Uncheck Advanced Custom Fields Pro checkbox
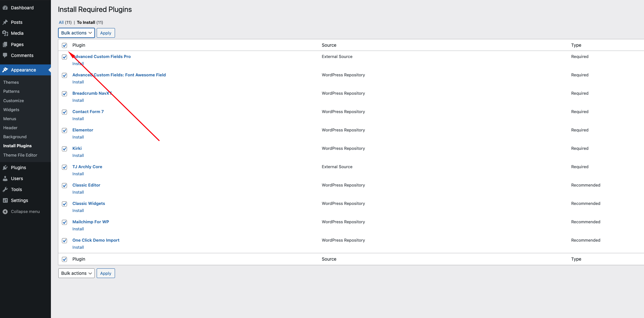This screenshot has height=318, width=644. tap(64, 57)
